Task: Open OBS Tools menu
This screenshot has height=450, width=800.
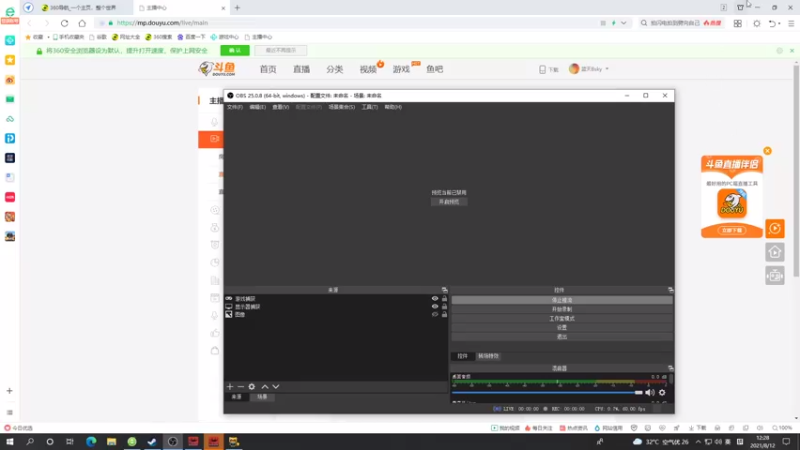Action: [x=369, y=107]
